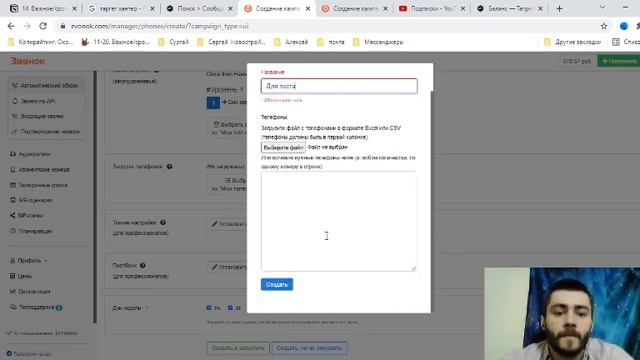Screen dimensions: 640x360
Task: Click help icon next to 'Тонкие настройки'
Action: click(x=163, y=222)
